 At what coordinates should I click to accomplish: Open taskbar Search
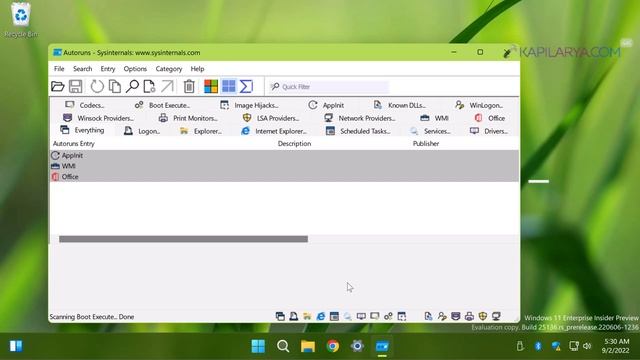point(283,346)
